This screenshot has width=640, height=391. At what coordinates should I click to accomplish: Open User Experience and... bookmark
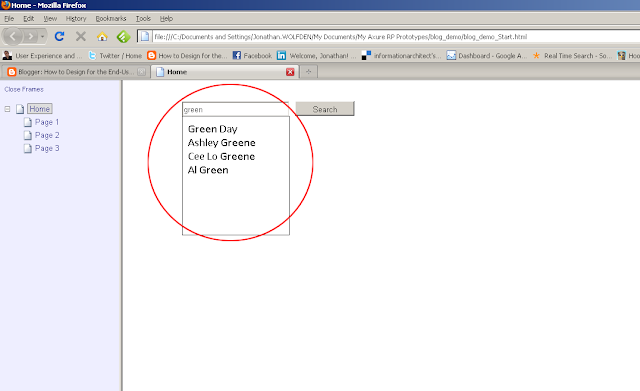42,56
